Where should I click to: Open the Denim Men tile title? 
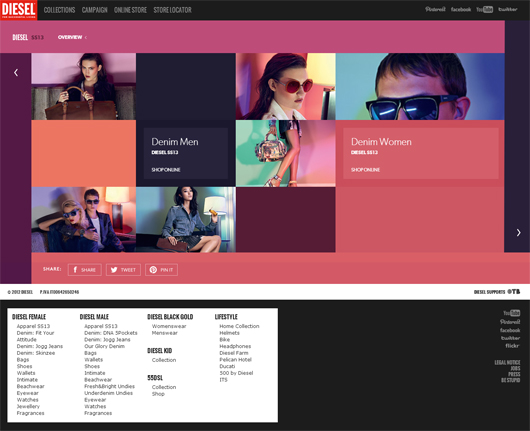(175, 142)
